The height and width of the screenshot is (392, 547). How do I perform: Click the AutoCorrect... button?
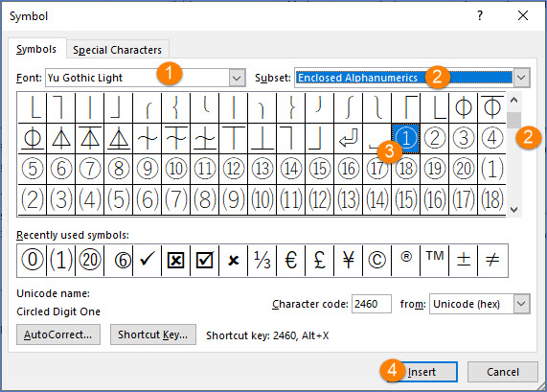click(57, 334)
